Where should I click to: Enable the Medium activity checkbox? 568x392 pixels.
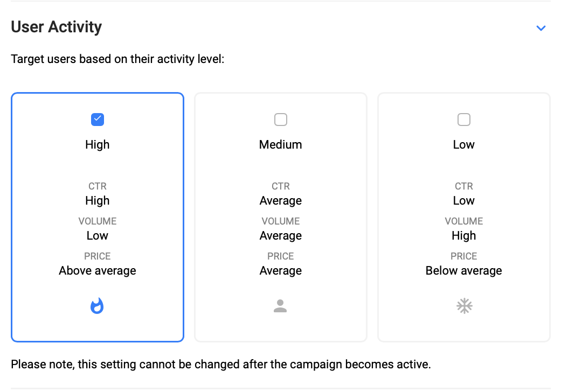click(281, 120)
